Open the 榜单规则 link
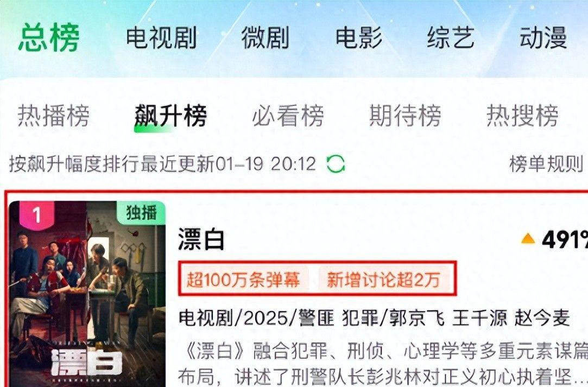Screen dimensions: 588x387 click(546, 164)
